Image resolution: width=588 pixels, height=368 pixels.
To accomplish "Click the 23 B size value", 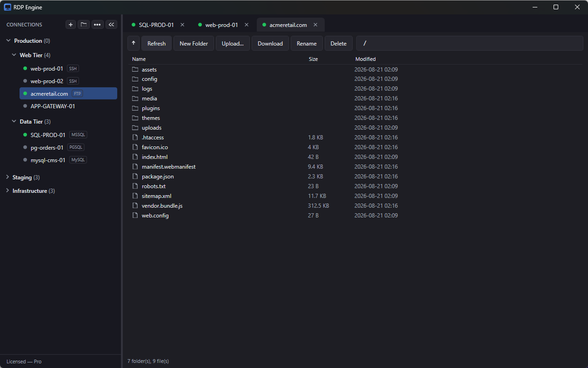I will tap(314, 186).
